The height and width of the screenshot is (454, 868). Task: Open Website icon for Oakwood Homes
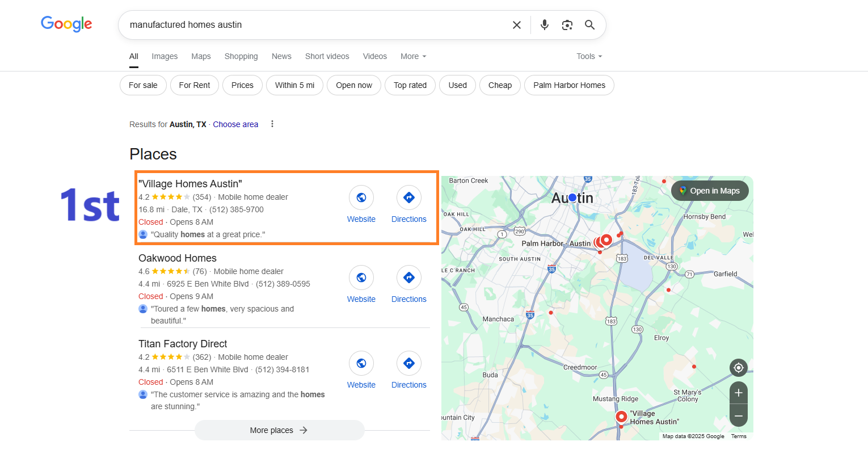(x=361, y=278)
